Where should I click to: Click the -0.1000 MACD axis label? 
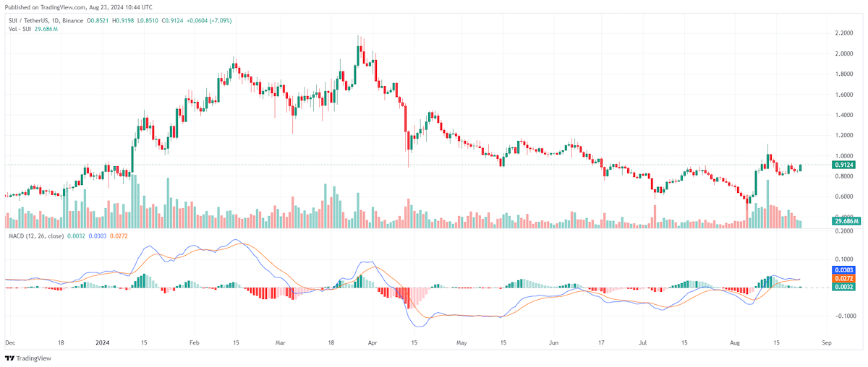click(x=843, y=316)
